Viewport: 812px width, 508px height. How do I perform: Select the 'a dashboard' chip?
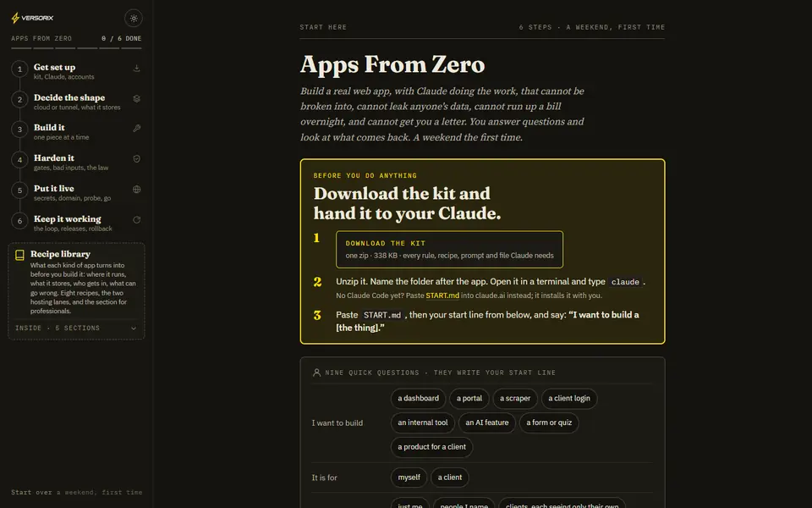pyautogui.click(x=418, y=399)
